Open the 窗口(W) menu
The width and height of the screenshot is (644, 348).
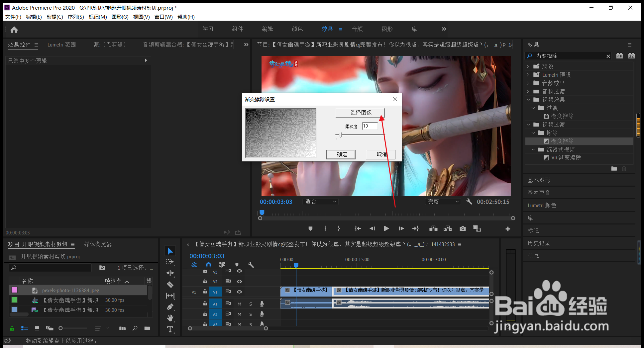point(163,17)
